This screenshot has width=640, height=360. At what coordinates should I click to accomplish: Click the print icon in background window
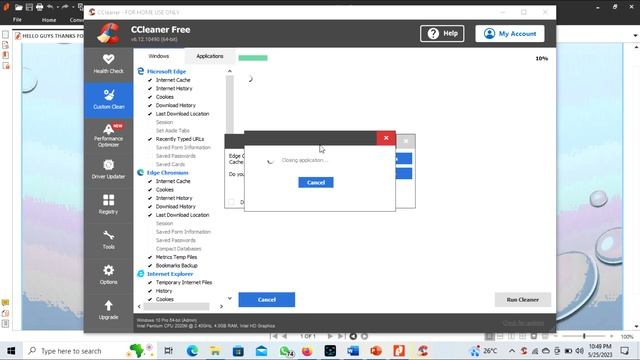(39, 7)
